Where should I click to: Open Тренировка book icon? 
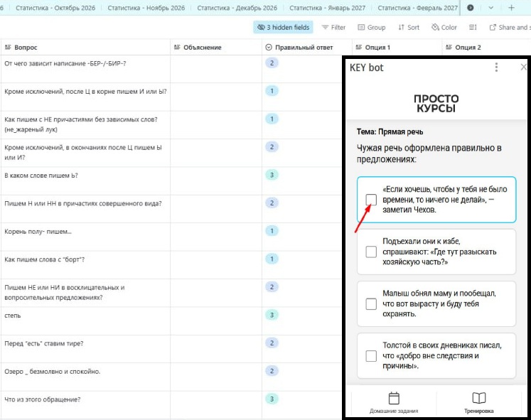click(479, 398)
